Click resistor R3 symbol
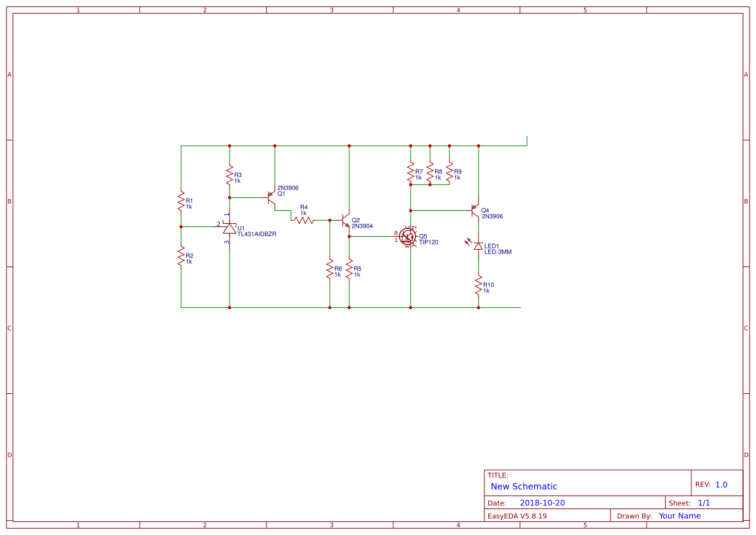 pyautogui.click(x=230, y=175)
